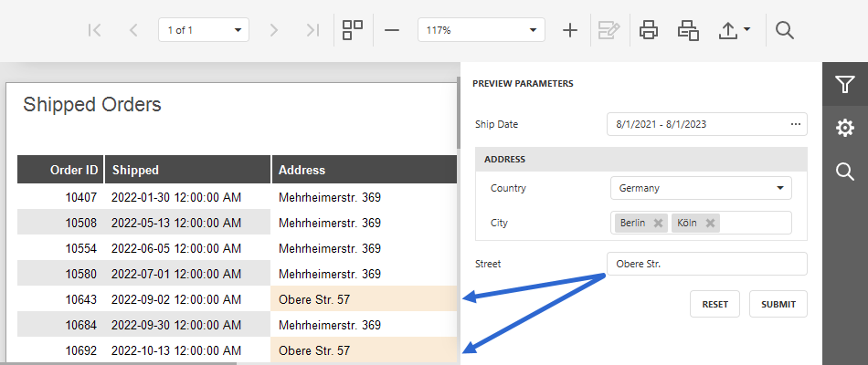Image resolution: width=868 pixels, height=365 pixels.
Task: Print the whole report
Action: 649,30
